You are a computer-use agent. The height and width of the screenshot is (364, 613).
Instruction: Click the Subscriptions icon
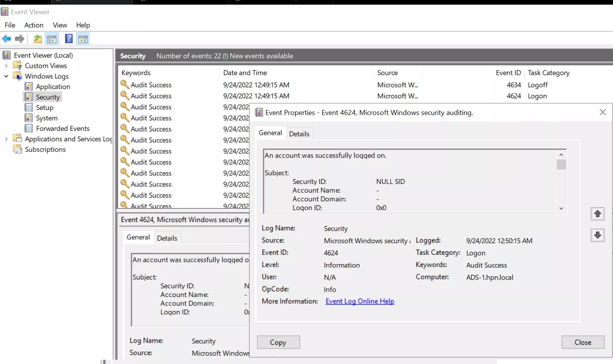(x=17, y=149)
